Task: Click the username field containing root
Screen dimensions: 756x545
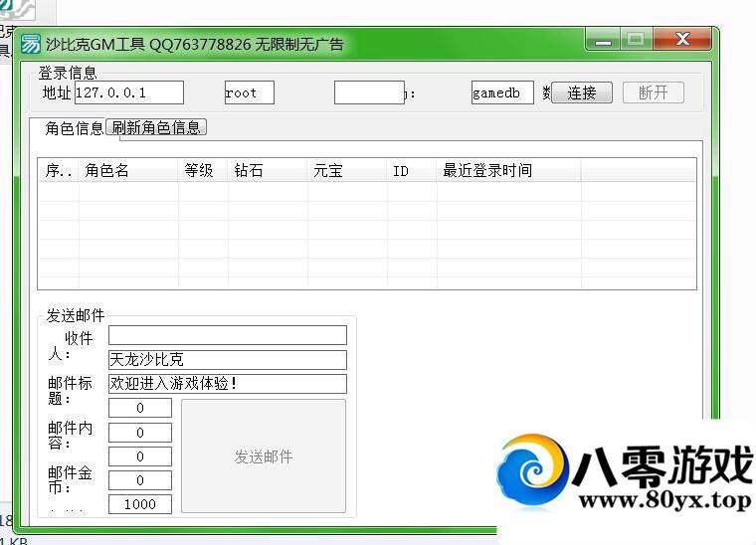Action: (x=250, y=92)
